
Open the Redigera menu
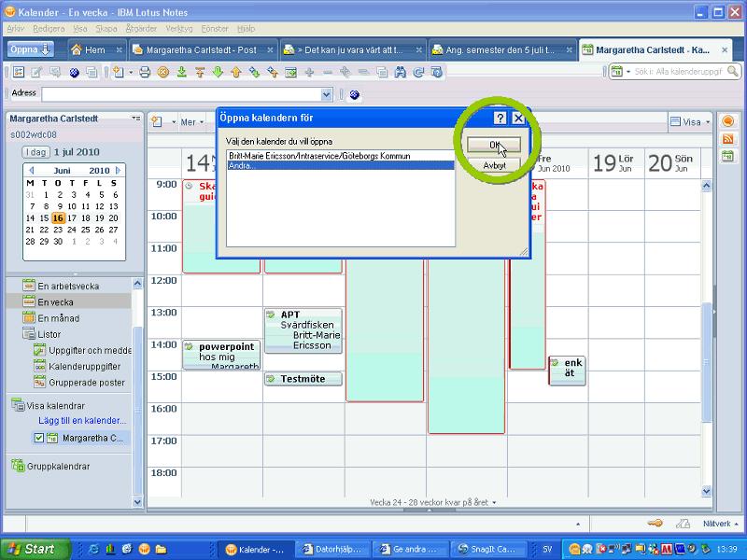pyautogui.click(x=49, y=29)
